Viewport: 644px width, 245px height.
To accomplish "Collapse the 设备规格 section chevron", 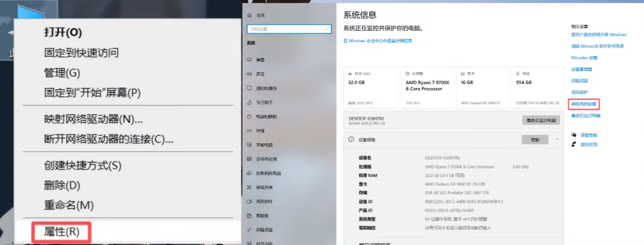I will point(557,139).
